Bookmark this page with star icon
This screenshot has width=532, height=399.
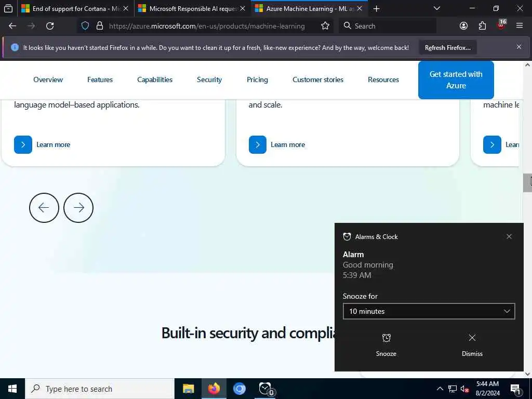point(325,26)
